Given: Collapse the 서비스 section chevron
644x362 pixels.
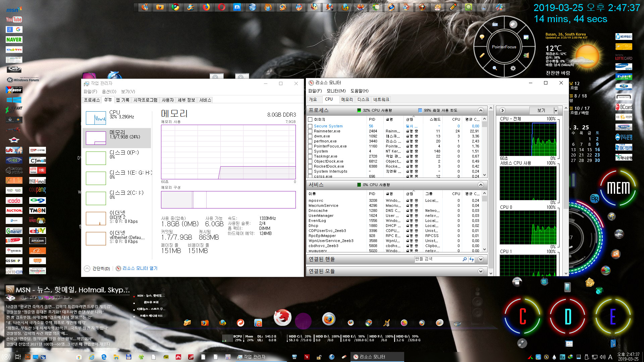Looking at the screenshot, I should tap(481, 185).
